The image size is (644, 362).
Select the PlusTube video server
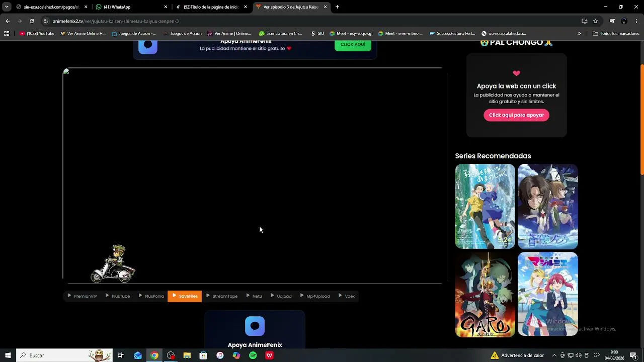(x=118, y=296)
